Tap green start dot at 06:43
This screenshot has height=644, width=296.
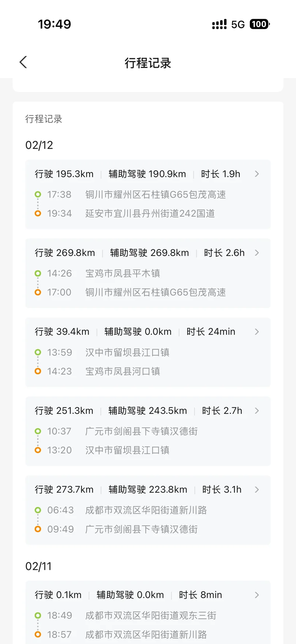coord(38,510)
